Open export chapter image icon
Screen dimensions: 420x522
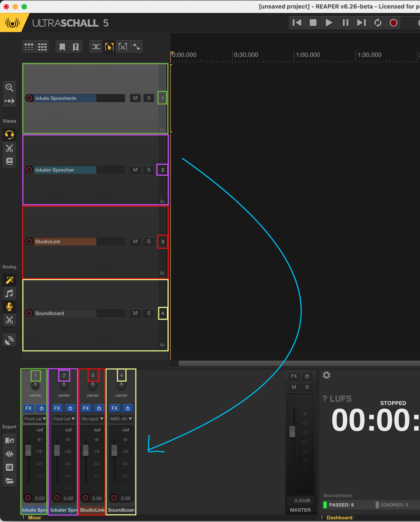[9, 441]
